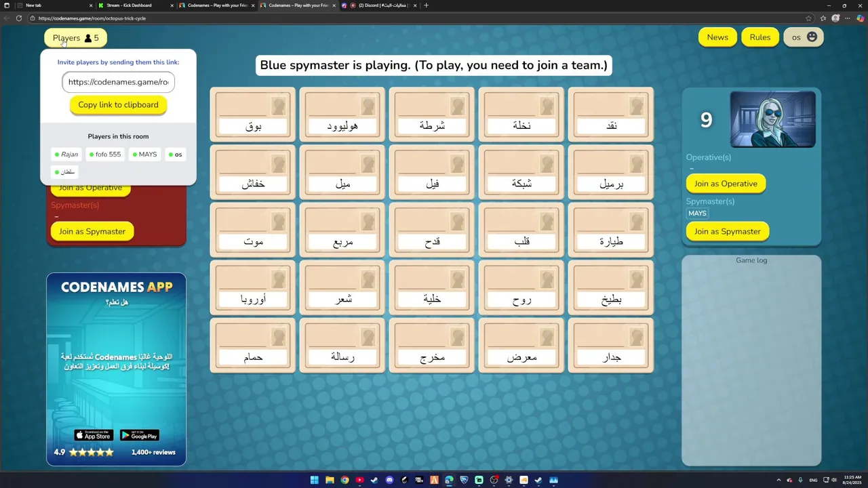Click the Game log panel
Image resolution: width=868 pixels, height=488 pixels.
[751, 361]
